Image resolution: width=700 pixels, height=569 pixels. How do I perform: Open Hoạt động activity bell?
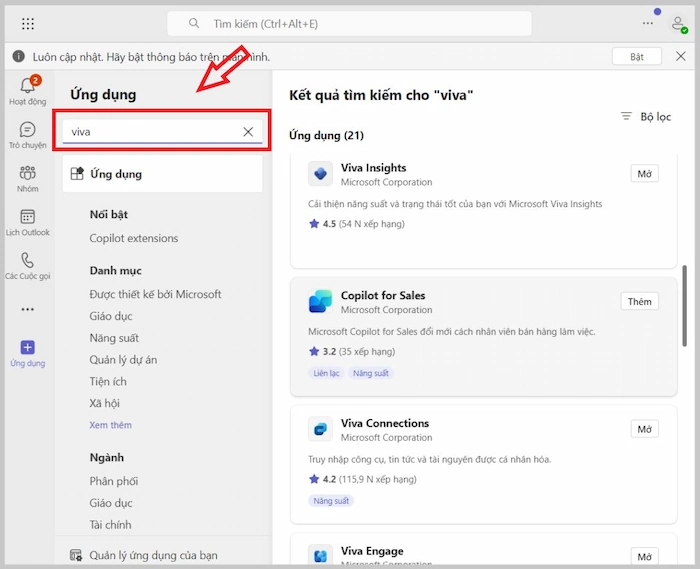[x=28, y=91]
